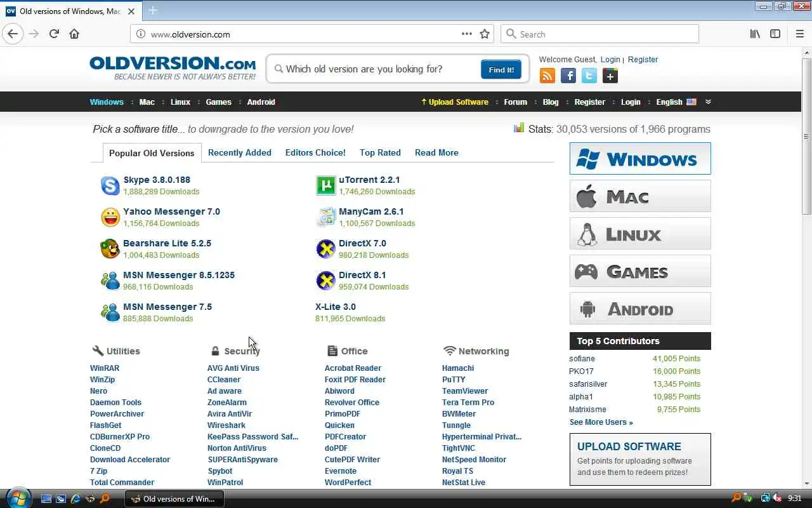
Task: Open the Blog nav link
Action: click(x=551, y=102)
